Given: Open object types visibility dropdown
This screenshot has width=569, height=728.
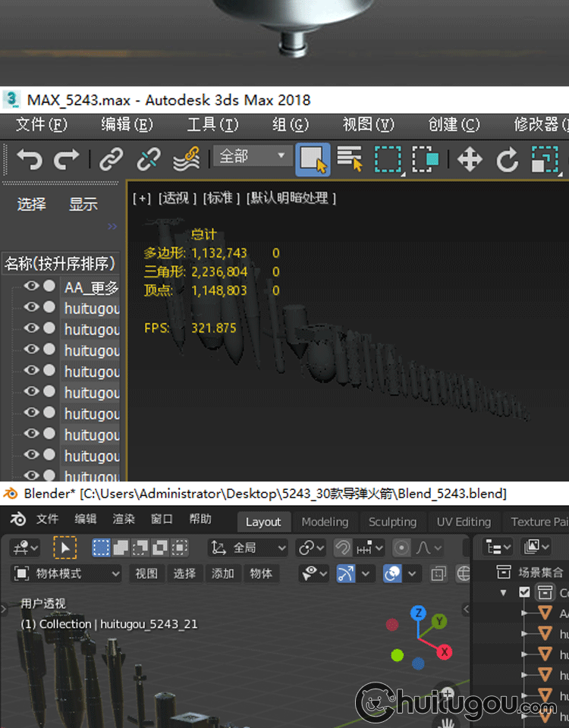Looking at the screenshot, I should [314, 574].
